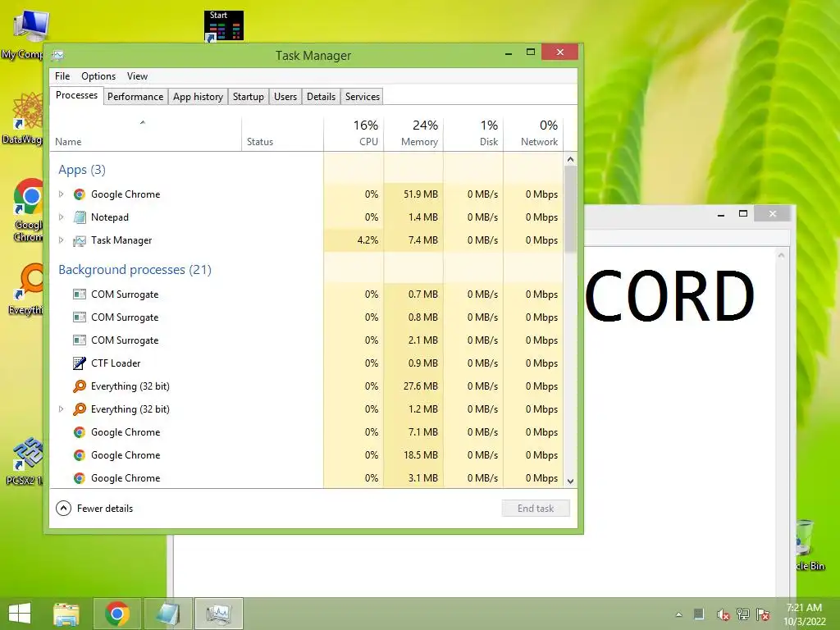Image resolution: width=840 pixels, height=630 pixels.
Task: Click the muted volume tray icon
Action: [723, 614]
